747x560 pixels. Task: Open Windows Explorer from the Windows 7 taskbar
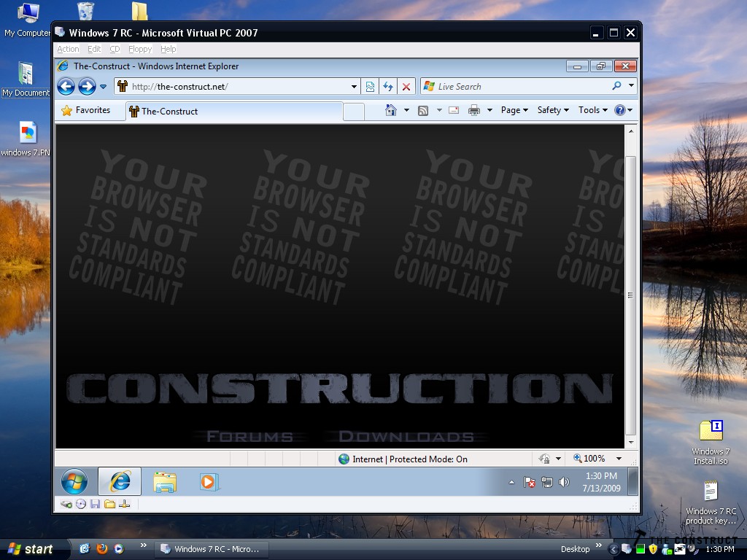tap(165, 482)
